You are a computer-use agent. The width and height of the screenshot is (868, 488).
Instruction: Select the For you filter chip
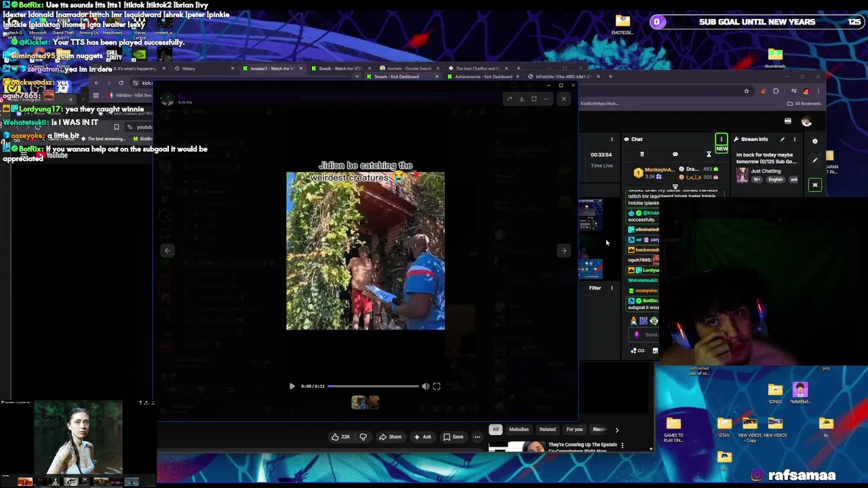574,429
